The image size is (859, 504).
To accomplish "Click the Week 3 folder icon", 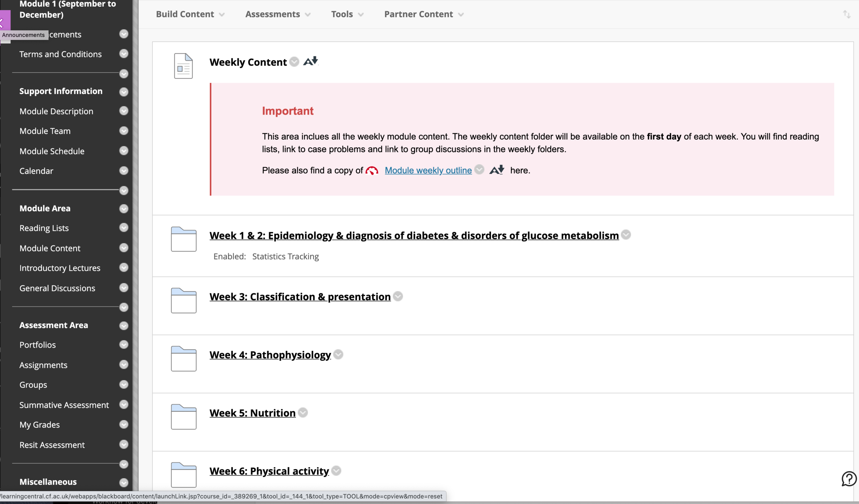I will pos(183,301).
